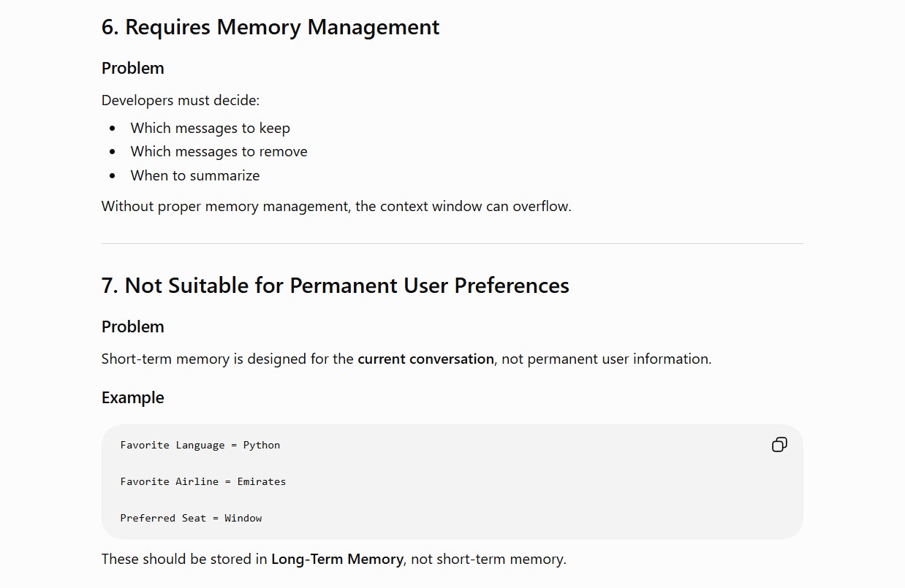Copy the code block using copy icon
The image size is (905, 588).
pos(779,445)
